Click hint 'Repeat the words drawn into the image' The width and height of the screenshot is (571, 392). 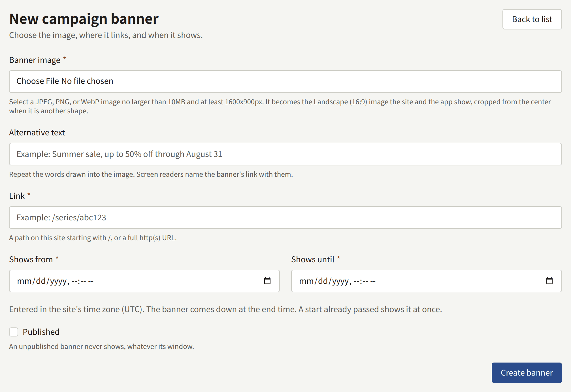click(151, 174)
